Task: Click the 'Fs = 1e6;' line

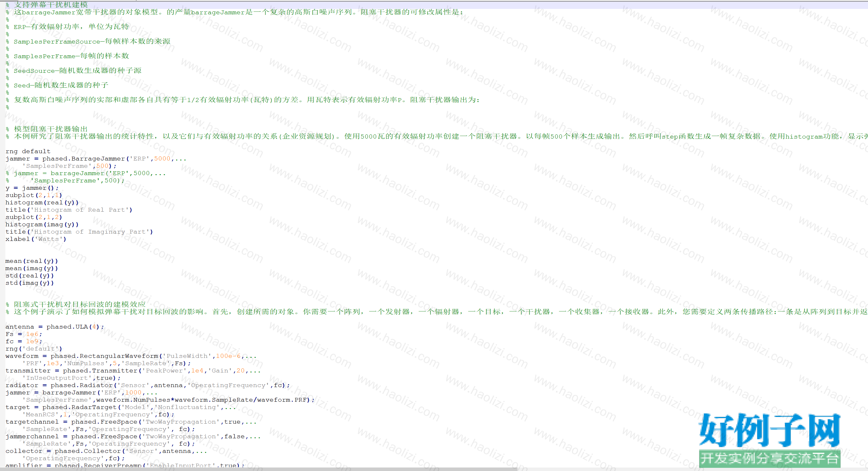Action: pos(23,334)
